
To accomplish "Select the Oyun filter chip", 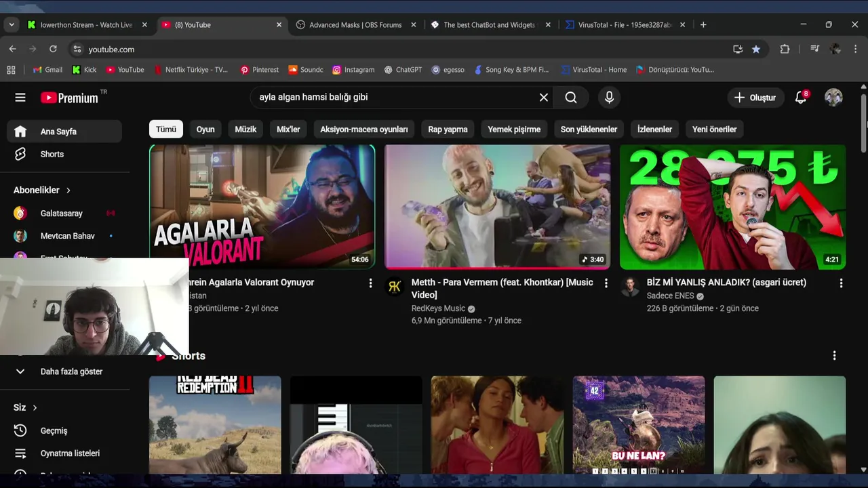I will (x=205, y=129).
